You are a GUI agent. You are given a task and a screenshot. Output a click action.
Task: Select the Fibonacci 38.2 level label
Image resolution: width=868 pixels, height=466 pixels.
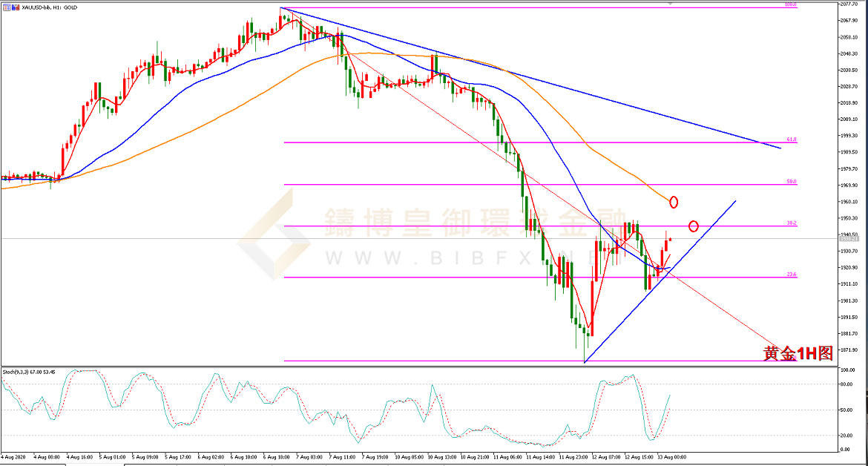[792, 223]
